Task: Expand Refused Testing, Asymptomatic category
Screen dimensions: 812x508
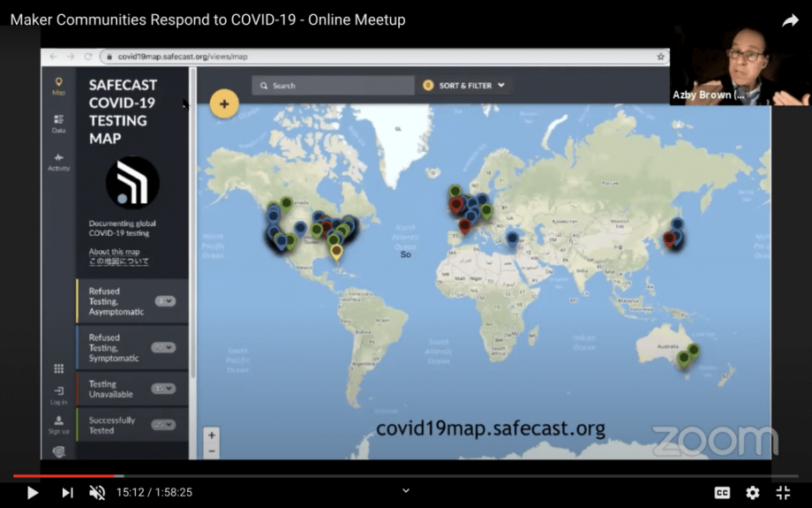Action: pyautogui.click(x=165, y=301)
